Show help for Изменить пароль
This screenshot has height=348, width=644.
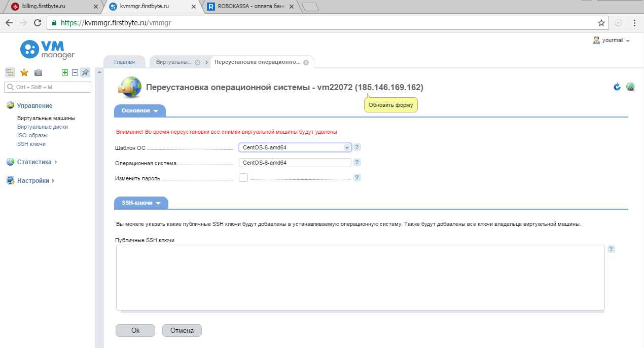pos(357,177)
